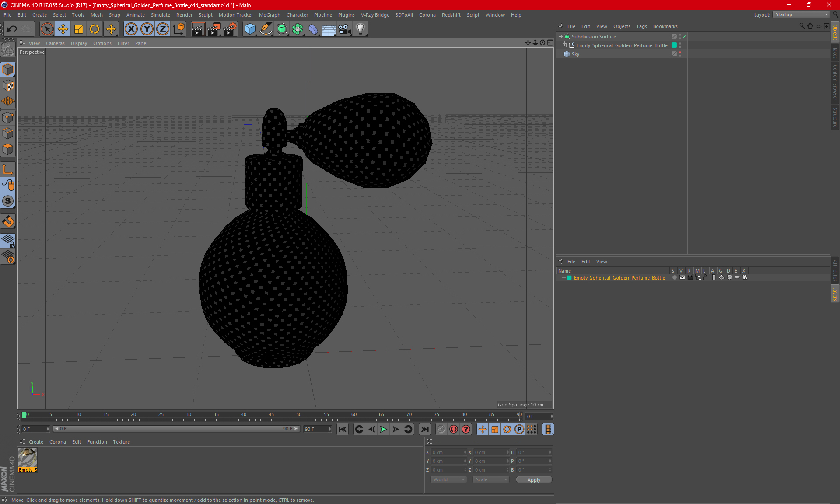Image resolution: width=840 pixels, height=504 pixels.
Task: Open the deformer objects icon
Action: [313, 29]
